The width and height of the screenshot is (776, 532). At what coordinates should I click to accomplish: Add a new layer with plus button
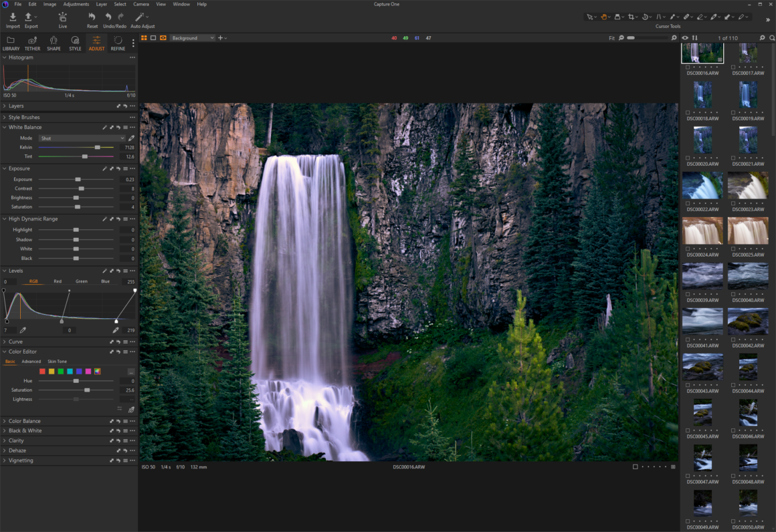pos(220,37)
